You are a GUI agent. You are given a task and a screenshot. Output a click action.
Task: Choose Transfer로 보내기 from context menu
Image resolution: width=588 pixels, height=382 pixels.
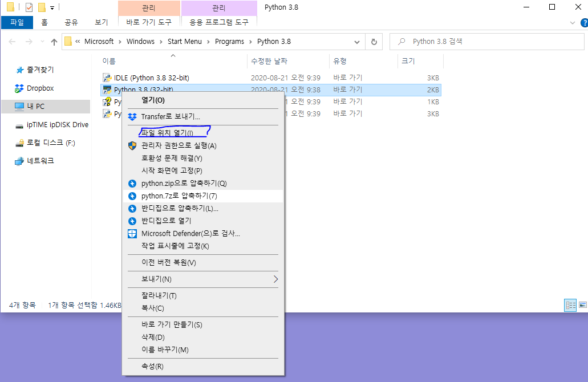(203, 116)
